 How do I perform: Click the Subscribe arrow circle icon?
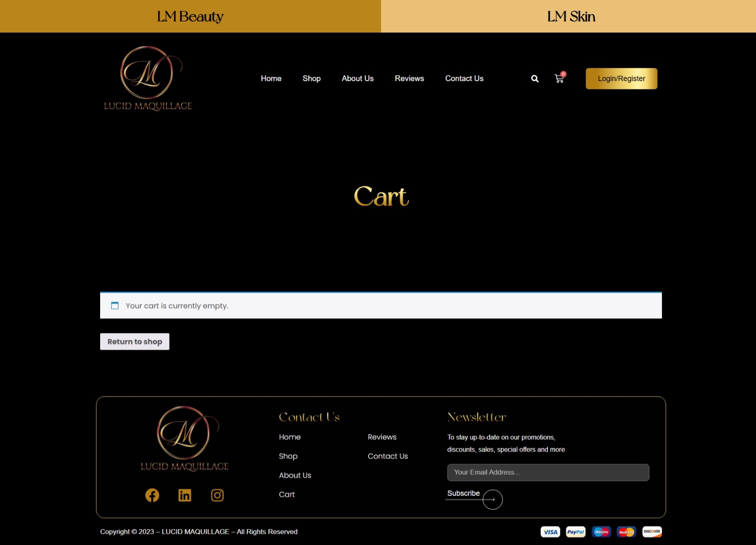pos(492,499)
